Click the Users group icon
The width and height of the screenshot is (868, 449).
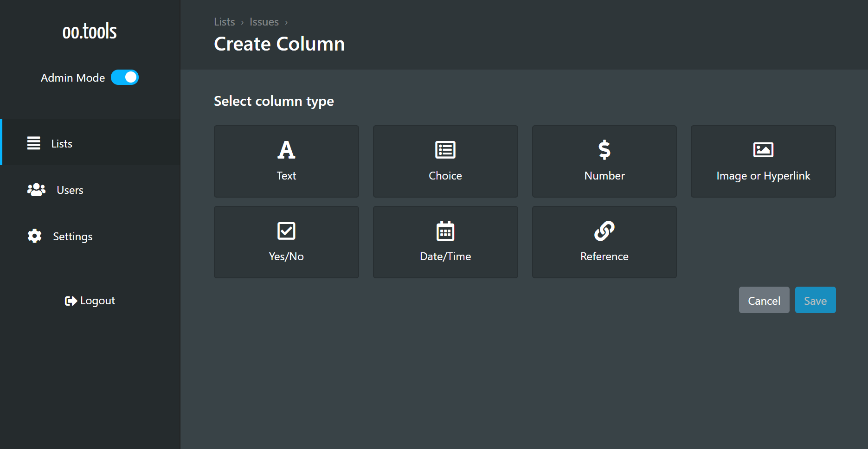36,190
